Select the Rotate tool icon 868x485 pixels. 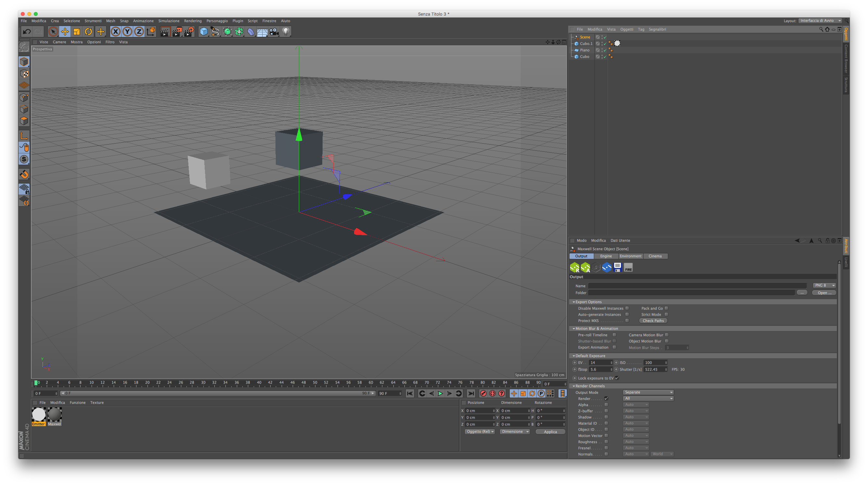88,32
